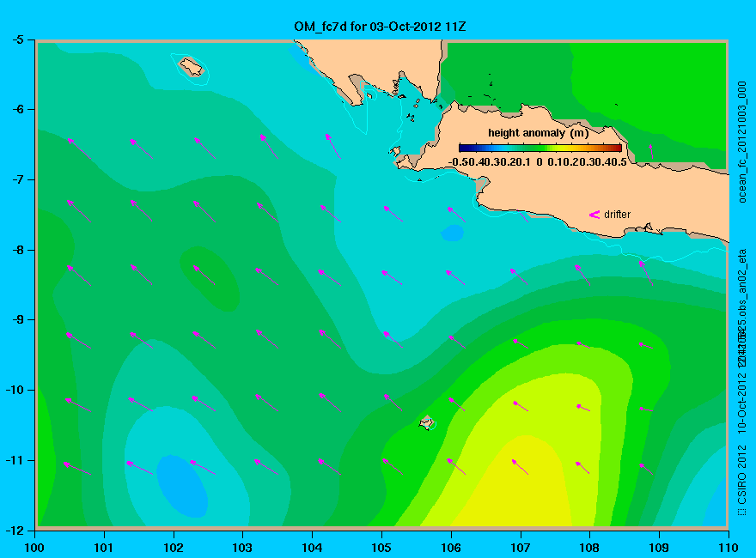Click the small island near 102.3E, 5.4S

tap(192, 67)
